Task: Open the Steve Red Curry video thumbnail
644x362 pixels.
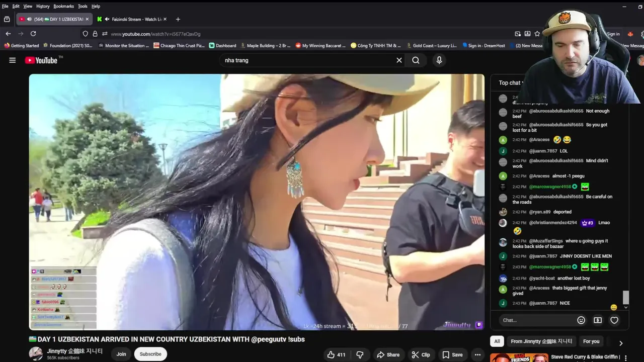Action: (519, 358)
